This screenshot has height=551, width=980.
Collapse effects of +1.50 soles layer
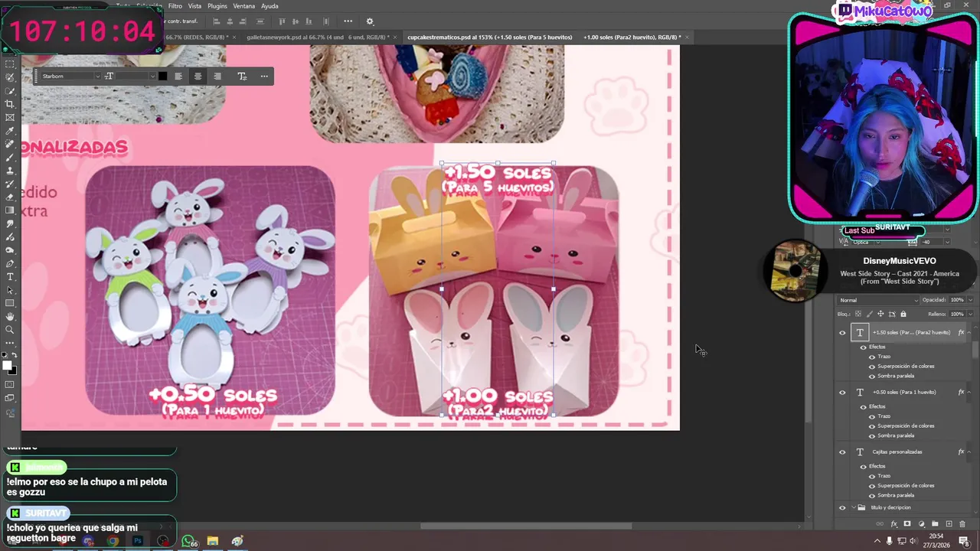[x=969, y=333]
